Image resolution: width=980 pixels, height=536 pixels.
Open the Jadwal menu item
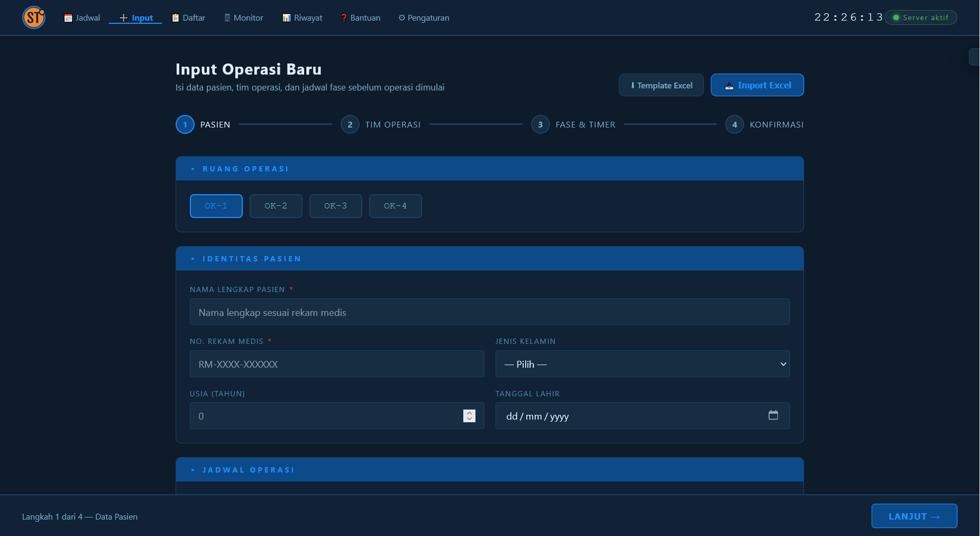pyautogui.click(x=82, y=17)
